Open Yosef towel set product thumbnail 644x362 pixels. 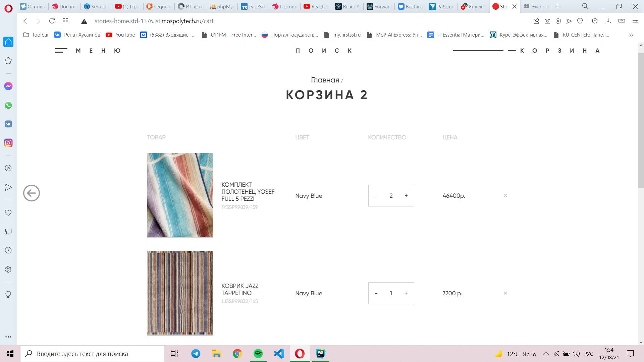coord(180,195)
